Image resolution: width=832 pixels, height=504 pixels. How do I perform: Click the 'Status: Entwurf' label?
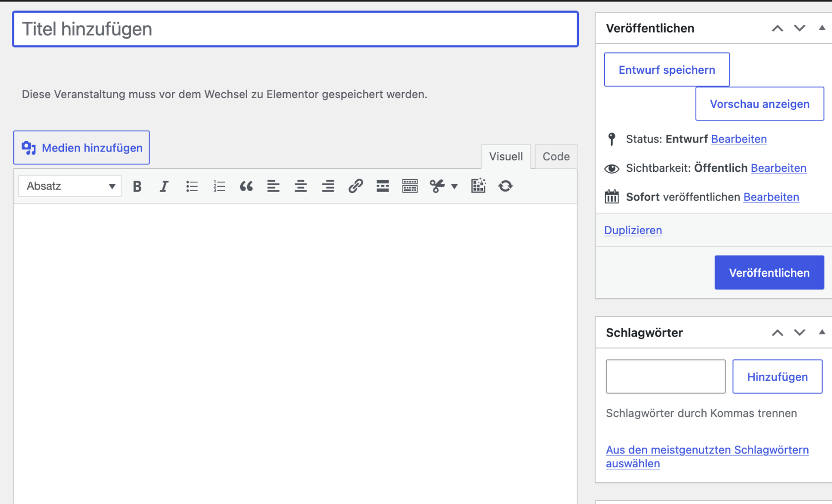[667, 139]
